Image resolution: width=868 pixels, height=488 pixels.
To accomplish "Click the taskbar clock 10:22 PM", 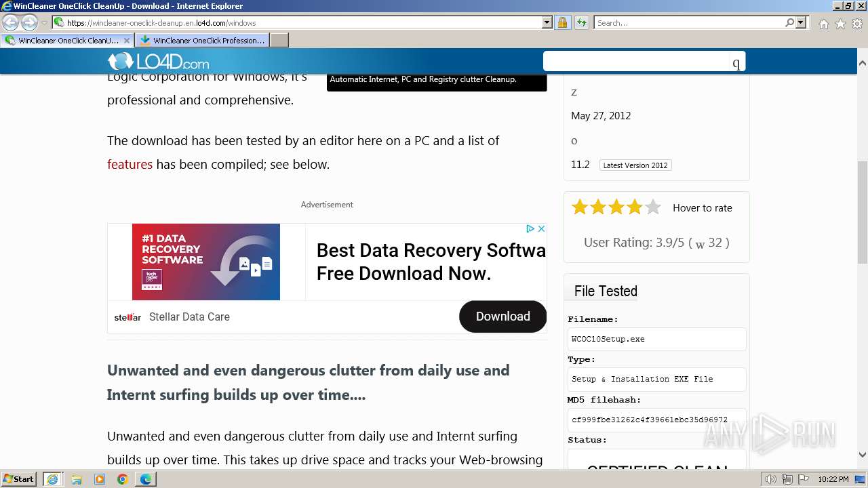I will click(833, 479).
